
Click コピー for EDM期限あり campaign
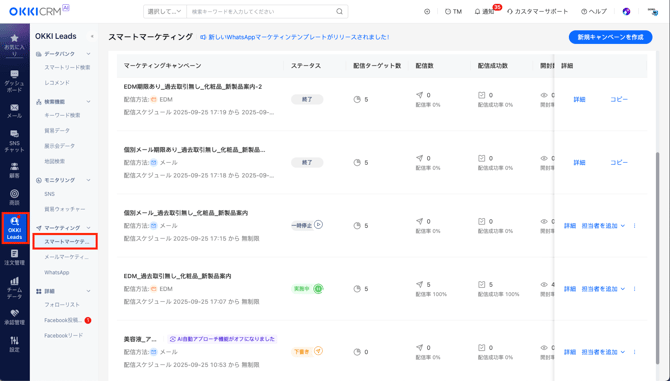(619, 99)
